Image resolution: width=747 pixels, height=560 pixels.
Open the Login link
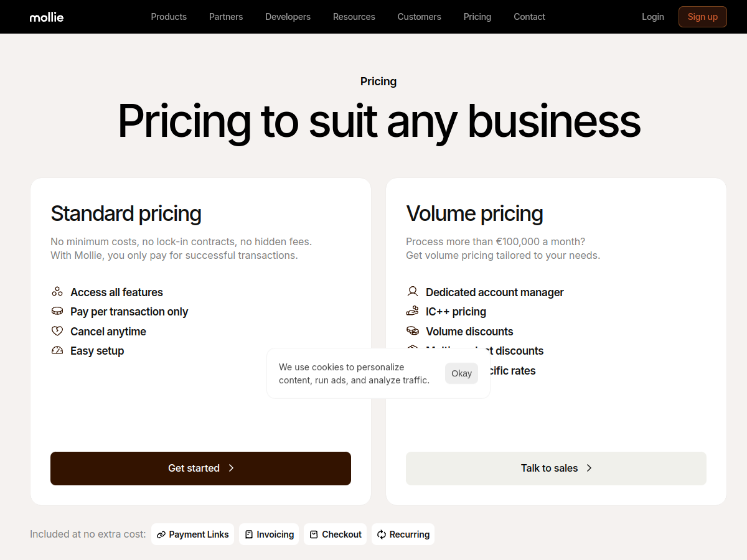(653, 17)
